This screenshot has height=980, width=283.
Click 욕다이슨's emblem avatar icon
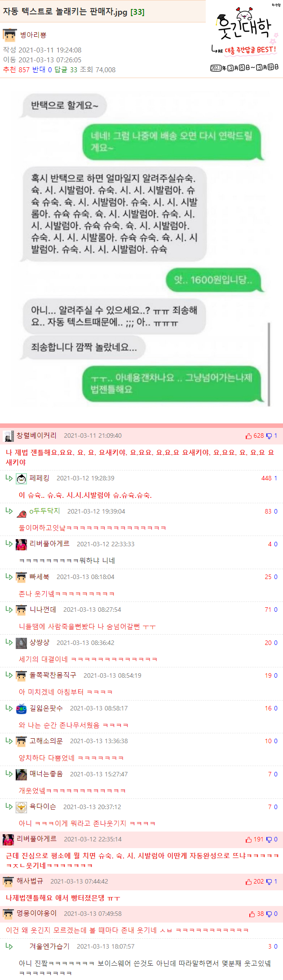click(x=21, y=807)
